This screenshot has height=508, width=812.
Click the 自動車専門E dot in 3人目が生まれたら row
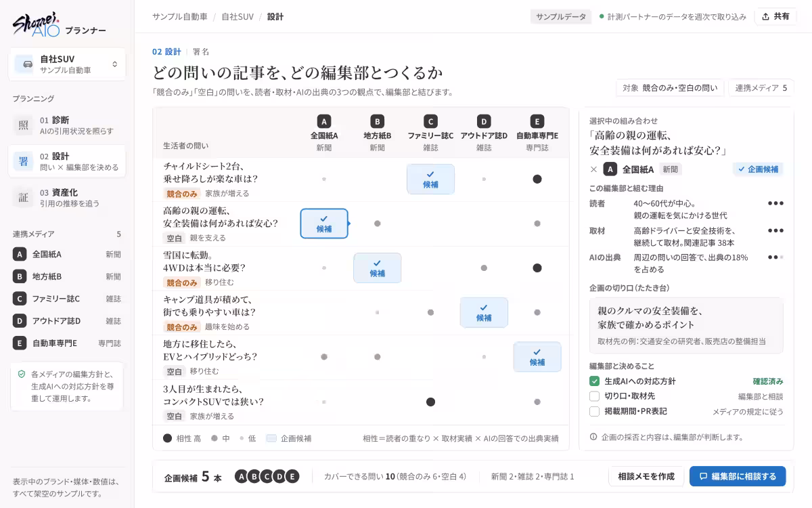pos(537,402)
